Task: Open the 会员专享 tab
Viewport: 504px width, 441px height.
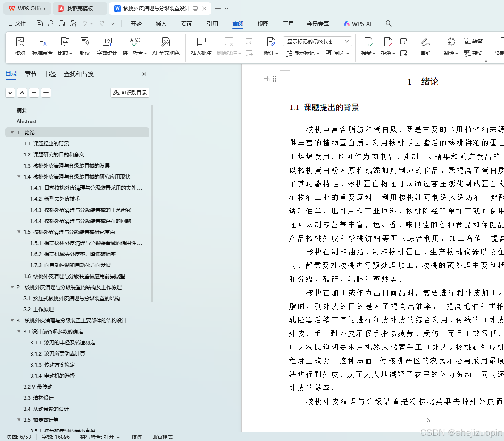Action: point(318,24)
